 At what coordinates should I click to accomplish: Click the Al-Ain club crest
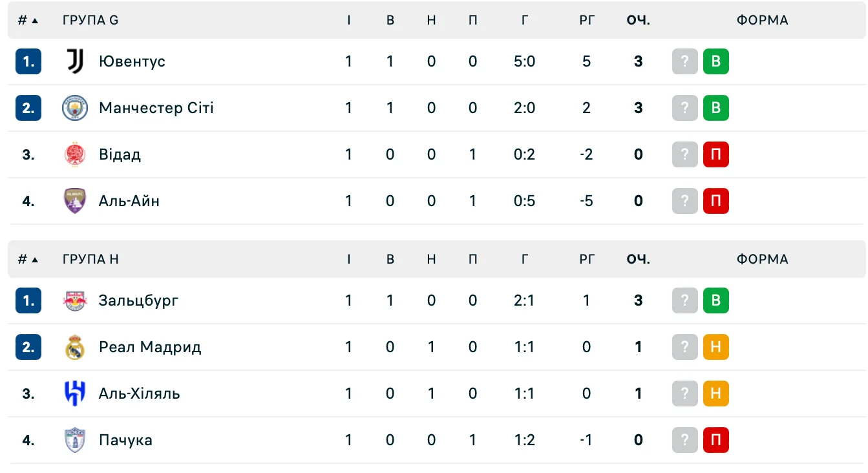75,201
